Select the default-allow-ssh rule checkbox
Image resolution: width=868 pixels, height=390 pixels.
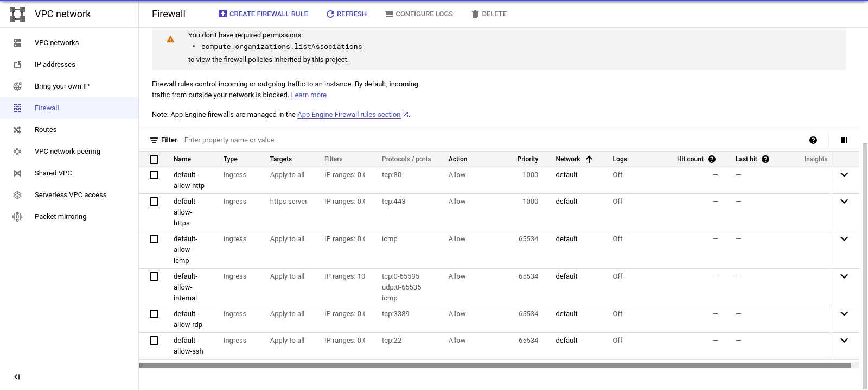pyautogui.click(x=154, y=341)
